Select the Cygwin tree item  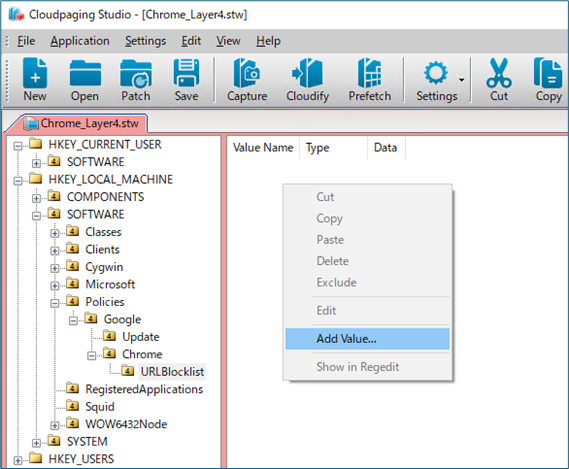(104, 267)
